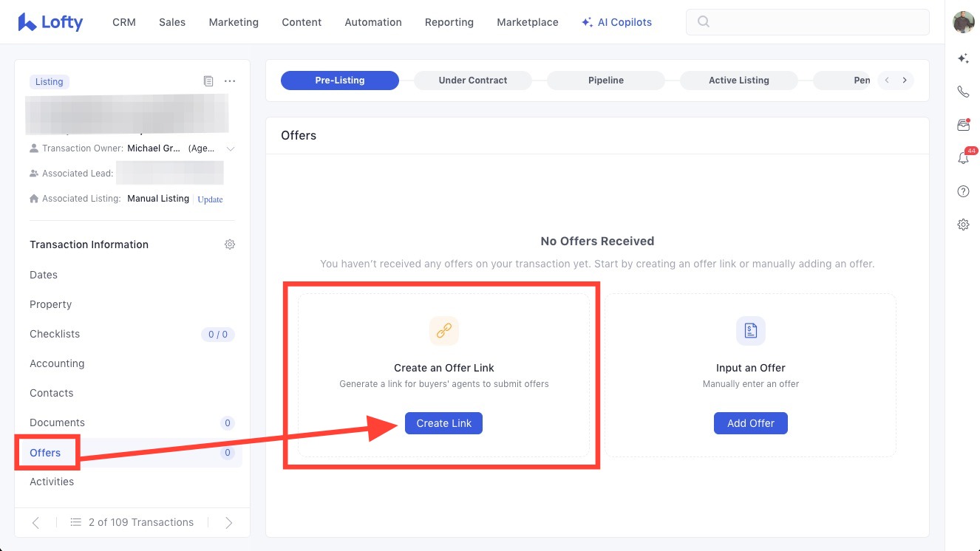Click the help question mark icon
The image size is (980, 551).
tap(963, 191)
